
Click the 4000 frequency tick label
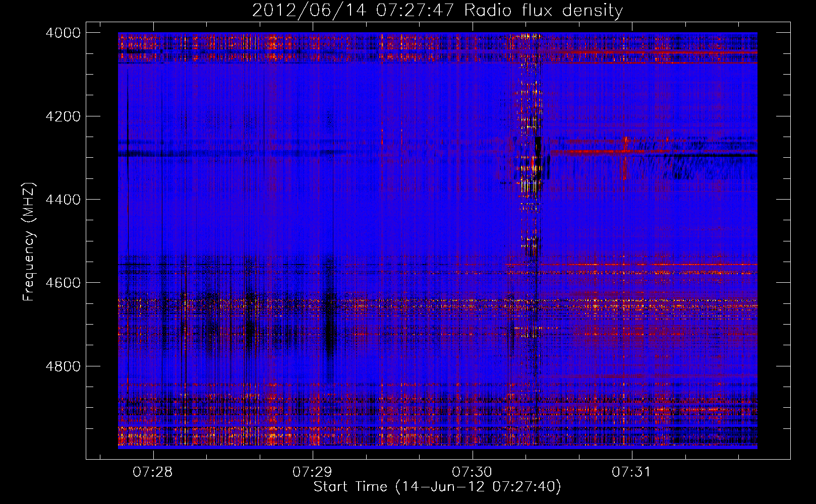pos(63,33)
